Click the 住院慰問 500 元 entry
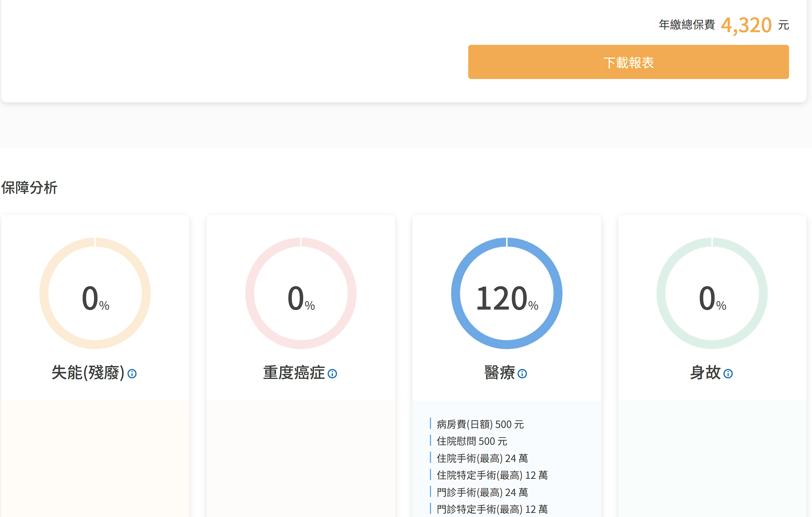This screenshot has width=812, height=517. pos(472,441)
